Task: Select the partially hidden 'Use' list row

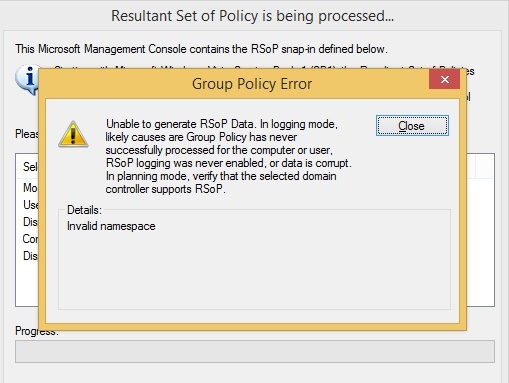Action: 31,205
